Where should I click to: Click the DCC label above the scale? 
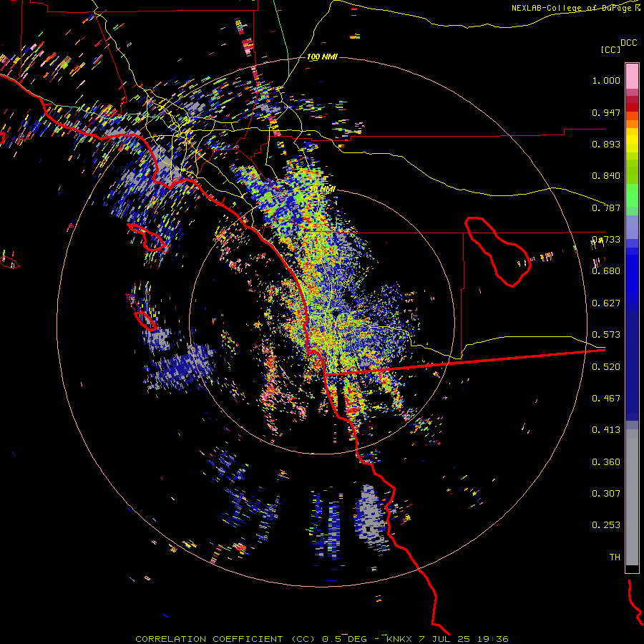pyautogui.click(x=628, y=43)
